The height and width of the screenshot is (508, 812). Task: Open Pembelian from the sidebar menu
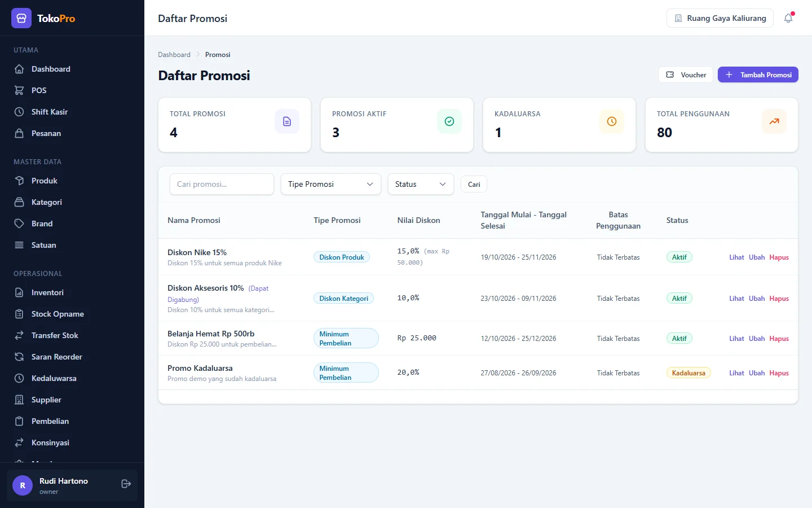72,421
